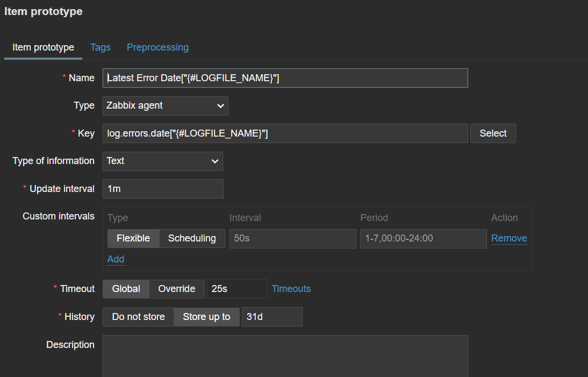Switch to the Tags tab
Image resolution: width=588 pixels, height=377 pixels.
pyautogui.click(x=100, y=47)
